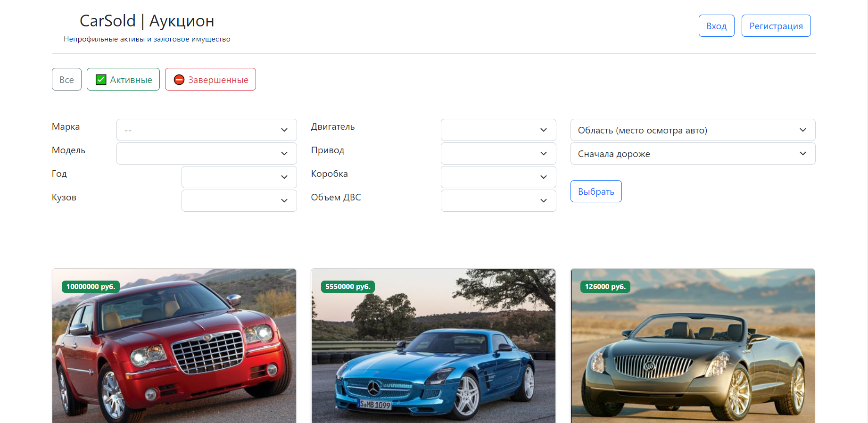Viewport: 868px width, 423px height.
Task: Open the Область (место осмотра авто) dropdown
Action: point(693,130)
